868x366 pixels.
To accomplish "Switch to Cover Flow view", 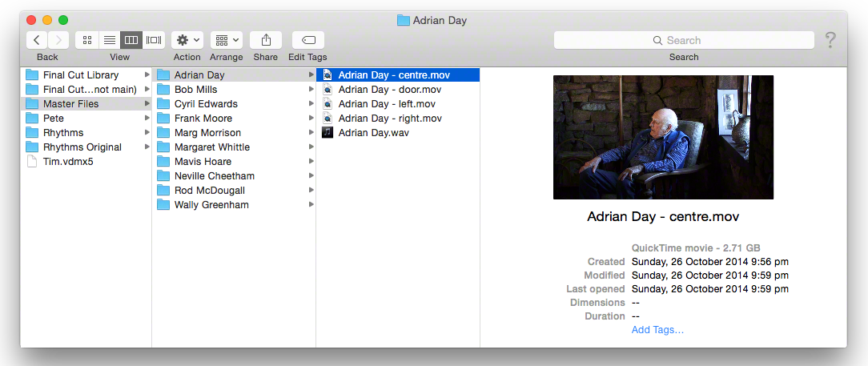I will [x=154, y=40].
